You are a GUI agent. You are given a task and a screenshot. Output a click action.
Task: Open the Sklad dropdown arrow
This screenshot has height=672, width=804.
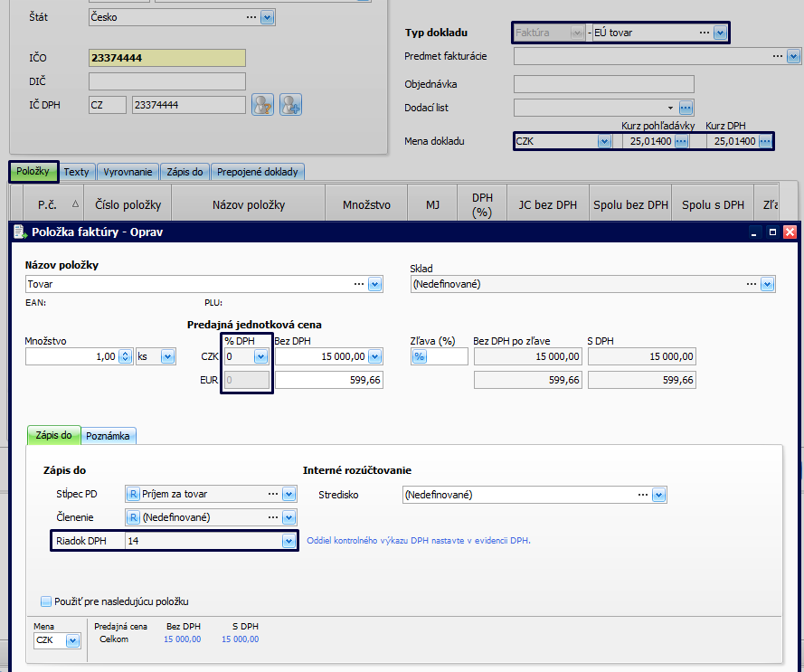click(767, 284)
